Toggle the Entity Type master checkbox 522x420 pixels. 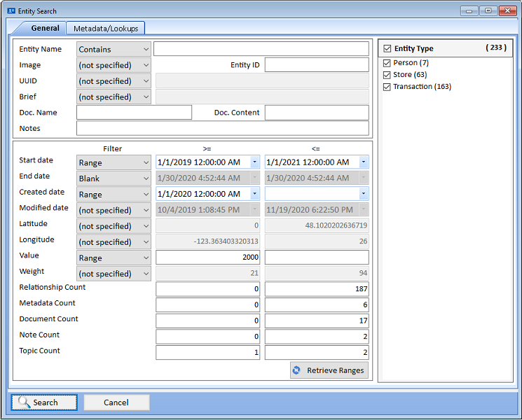tap(387, 48)
